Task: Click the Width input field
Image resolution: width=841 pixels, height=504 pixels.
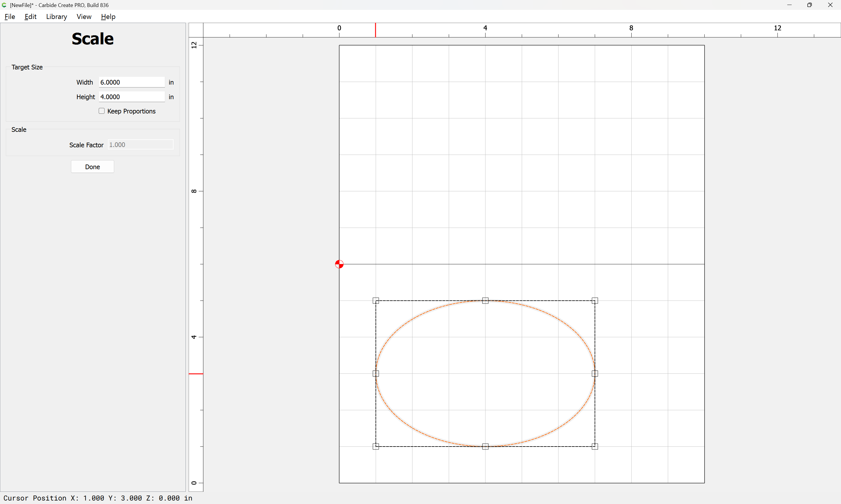Action: pos(132,82)
